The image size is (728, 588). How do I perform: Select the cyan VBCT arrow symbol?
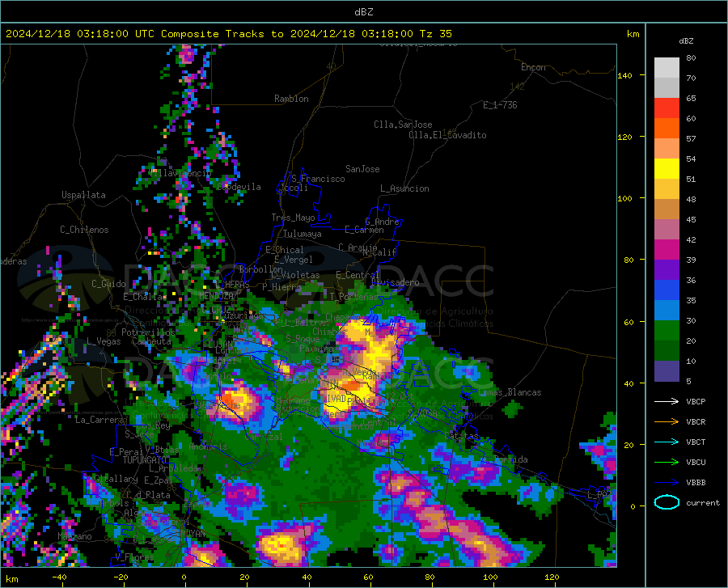pyautogui.click(x=667, y=442)
